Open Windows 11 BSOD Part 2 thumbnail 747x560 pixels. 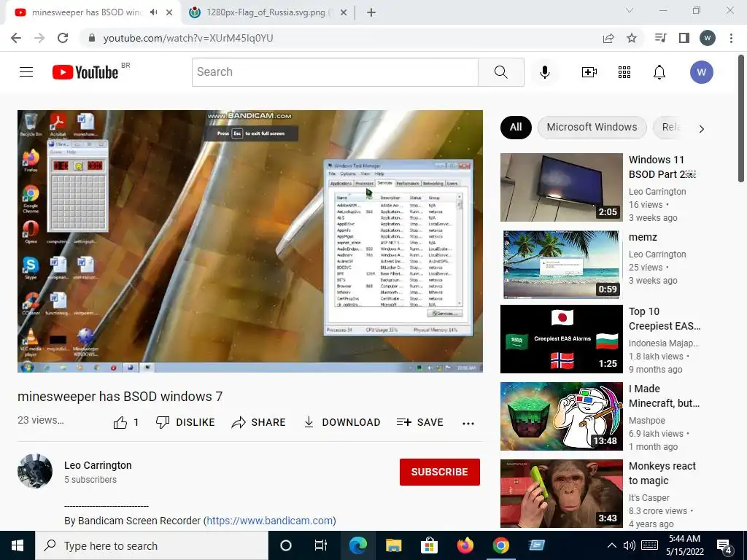coord(561,187)
